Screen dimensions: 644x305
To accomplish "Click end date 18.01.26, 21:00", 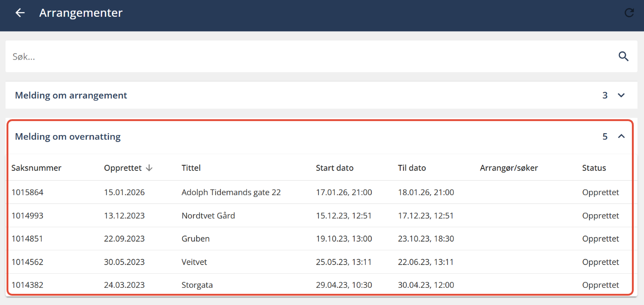I will (426, 192).
